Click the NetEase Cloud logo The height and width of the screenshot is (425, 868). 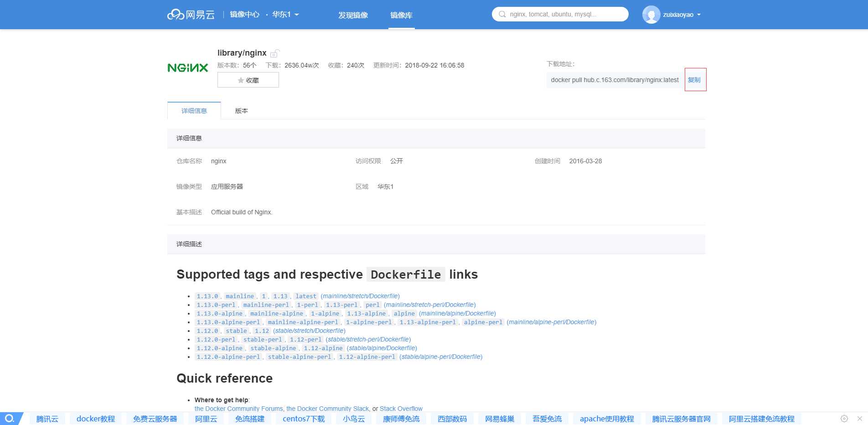tap(191, 15)
